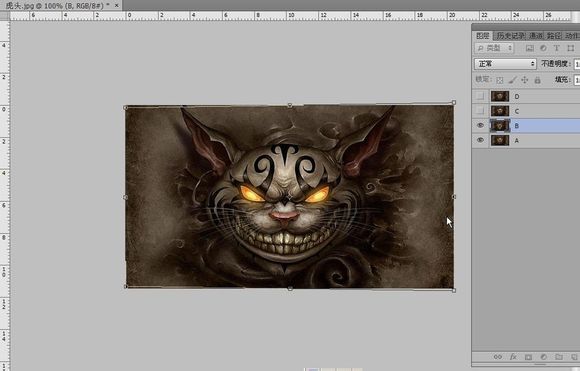Click the link layers chain icon
Viewport: 580px width, 371px height.
point(498,357)
